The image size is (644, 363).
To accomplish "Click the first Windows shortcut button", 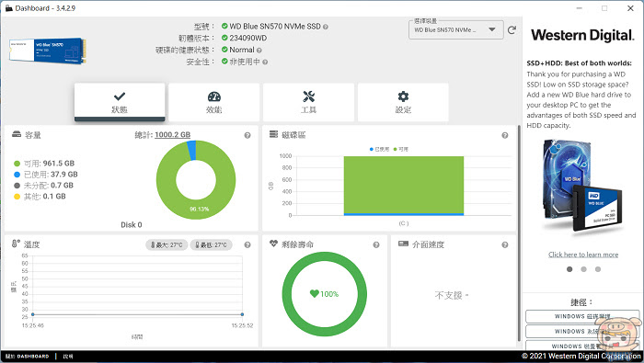I will coord(582,316).
